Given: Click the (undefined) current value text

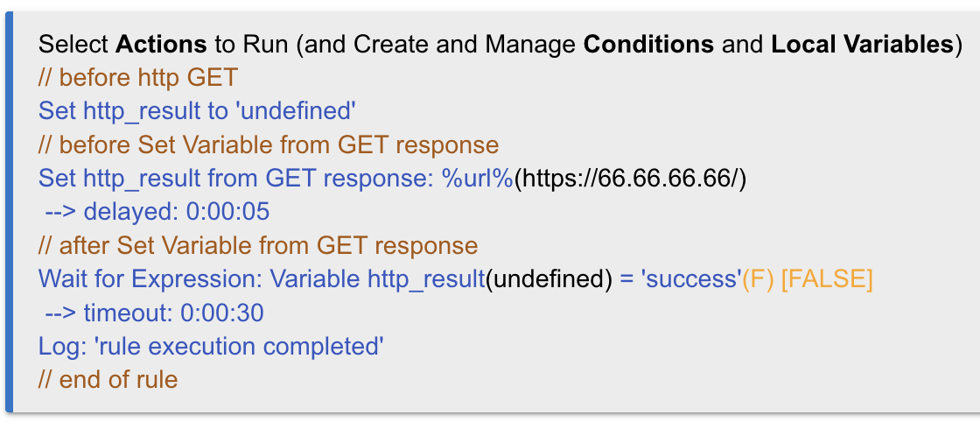Looking at the screenshot, I should tap(549, 279).
